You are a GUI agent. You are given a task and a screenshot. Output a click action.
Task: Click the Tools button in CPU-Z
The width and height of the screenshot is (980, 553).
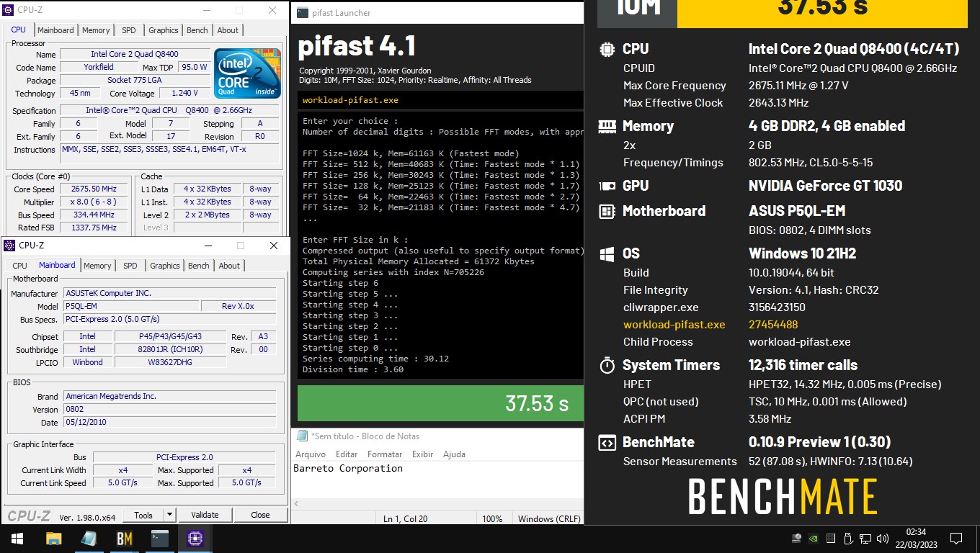(143, 515)
